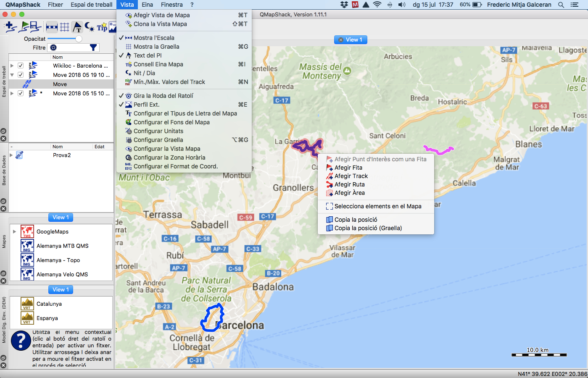Click the map scale toolbar icon
Viewport: 588px width, 378px height.
click(x=52, y=27)
